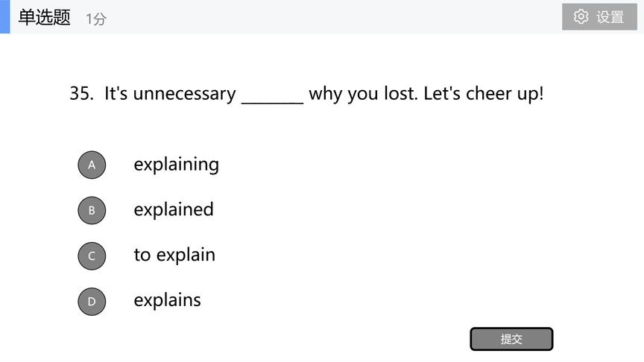644x362 pixels.
Task: Select the answer text "to explain"
Action: 174,255
